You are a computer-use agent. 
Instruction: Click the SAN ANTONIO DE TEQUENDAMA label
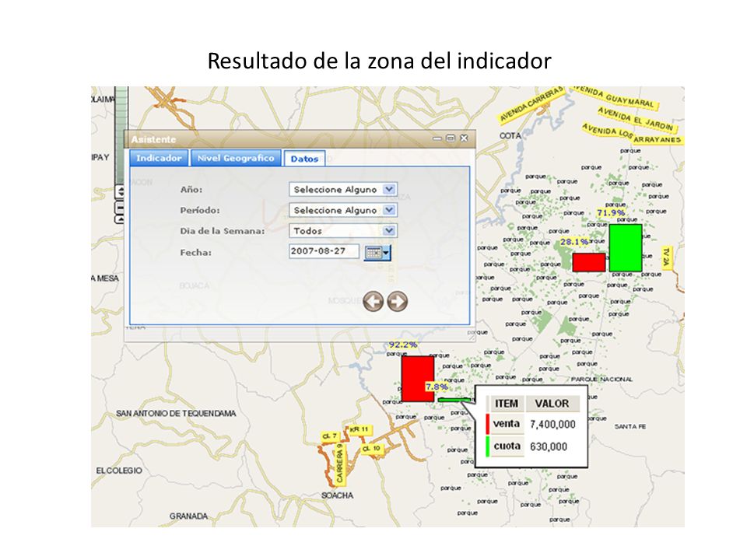(x=177, y=413)
